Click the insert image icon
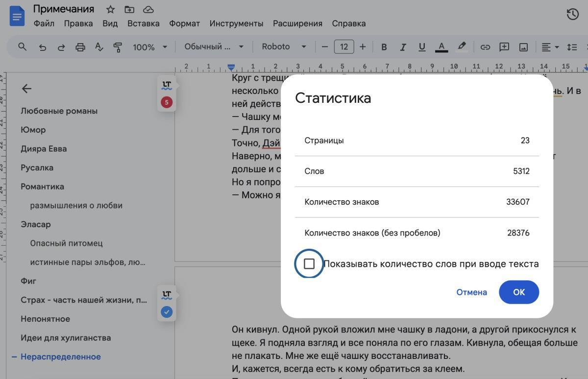 [x=523, y=47]
